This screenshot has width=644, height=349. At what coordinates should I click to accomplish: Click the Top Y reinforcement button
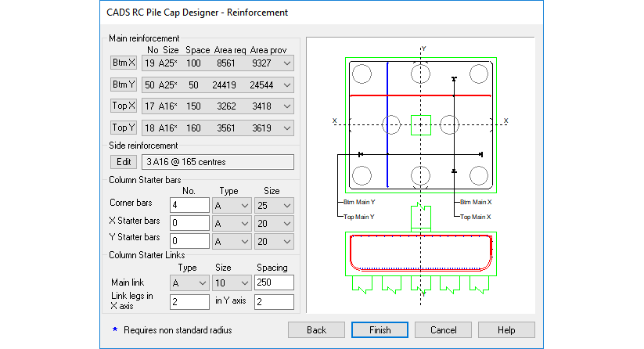pos(124,128)
